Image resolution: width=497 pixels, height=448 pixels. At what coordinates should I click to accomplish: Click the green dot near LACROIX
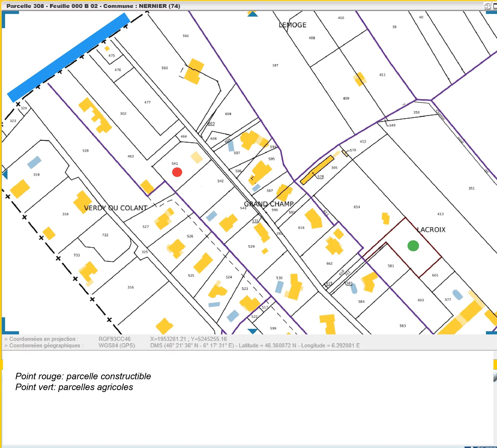click(x=413, y=246)
